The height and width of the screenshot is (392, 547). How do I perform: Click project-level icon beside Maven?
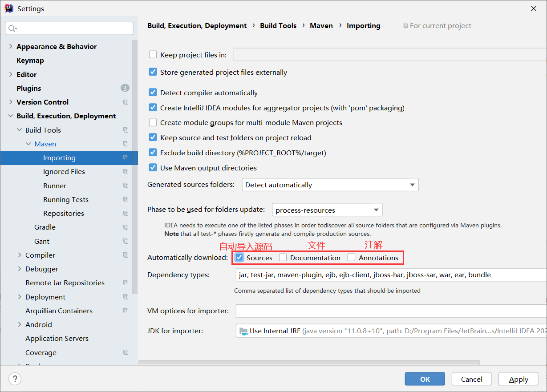point(126,144)
